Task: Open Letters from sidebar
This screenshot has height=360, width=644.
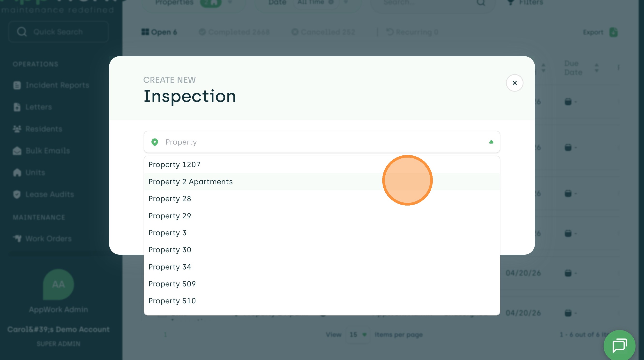Action: tap(38, 107)
